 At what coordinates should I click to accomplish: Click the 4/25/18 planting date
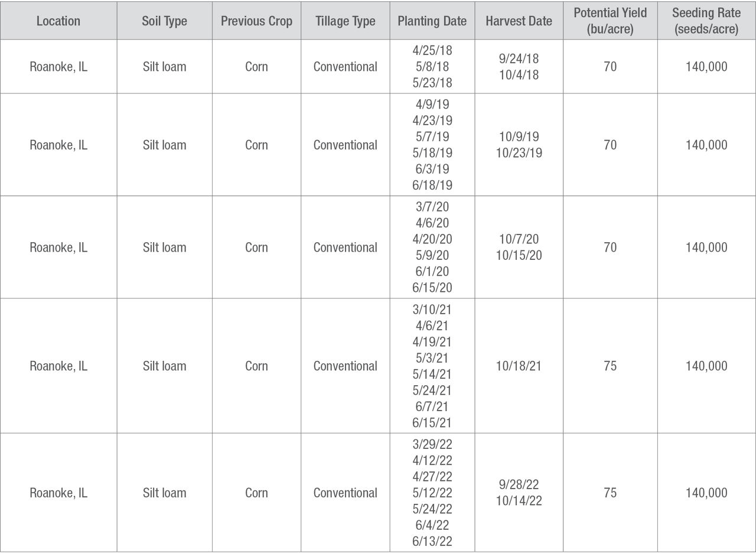click(x=432, y=50)
